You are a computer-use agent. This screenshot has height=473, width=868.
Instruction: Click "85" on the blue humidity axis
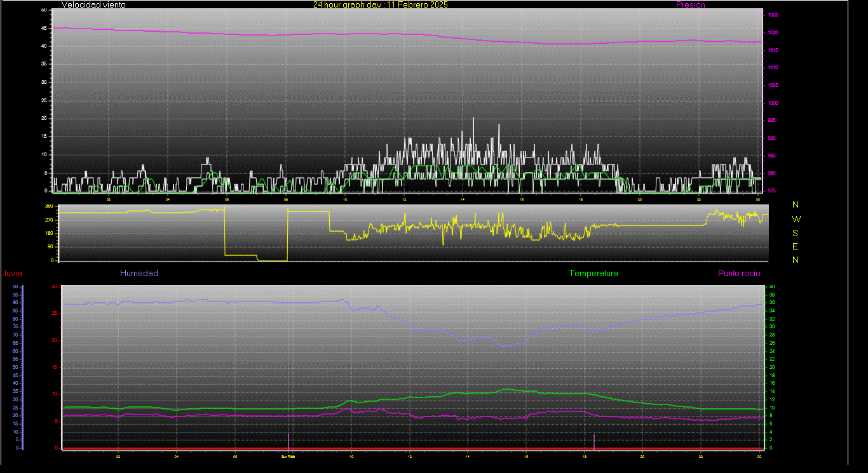click(15, 310)
